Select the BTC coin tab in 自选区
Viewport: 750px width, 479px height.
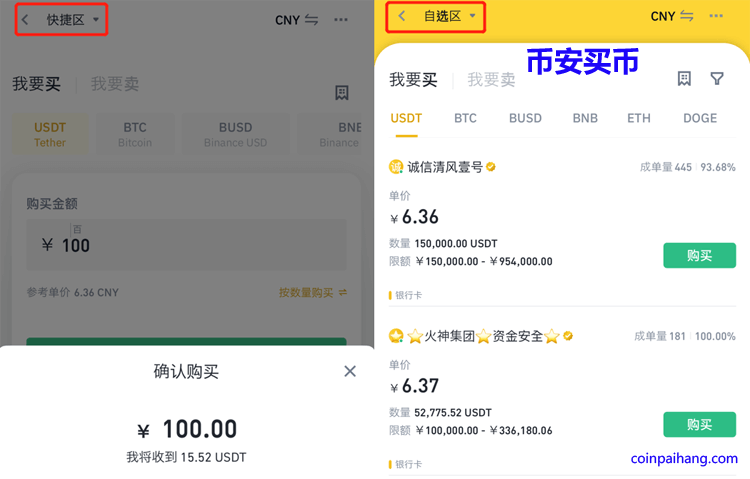[x=465, y=118]
